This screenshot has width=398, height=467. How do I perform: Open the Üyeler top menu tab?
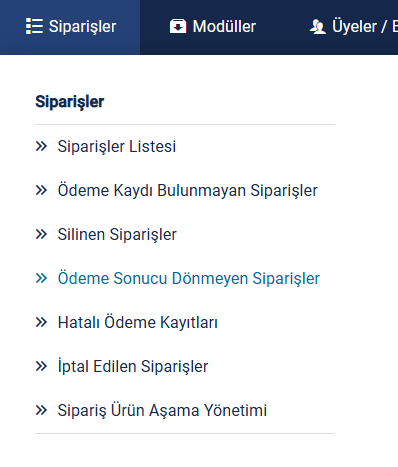353,27
